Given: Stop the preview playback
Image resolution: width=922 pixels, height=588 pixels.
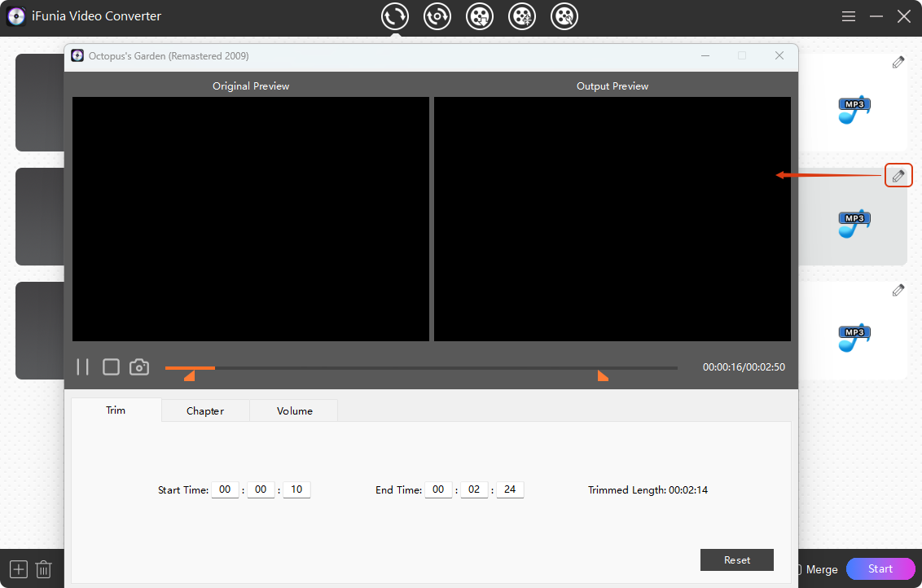Looking at the screenshot, I should click(x=111, y=367).
